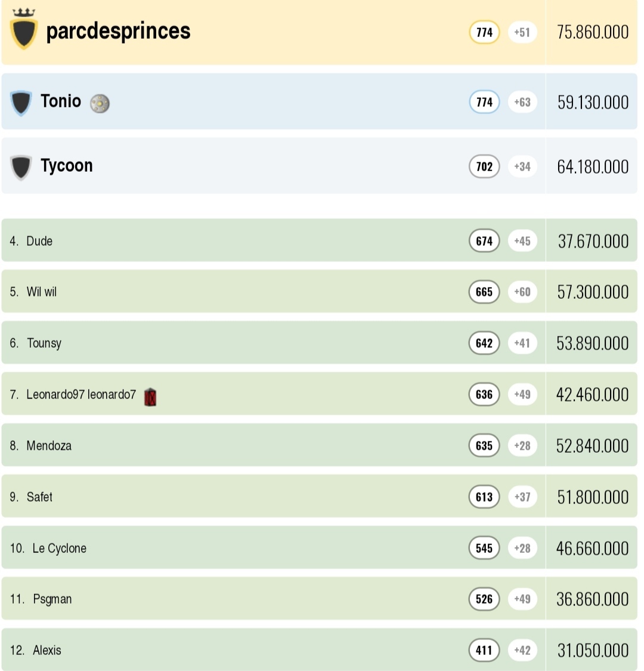Click the blue shield next to Tonio

21,103
